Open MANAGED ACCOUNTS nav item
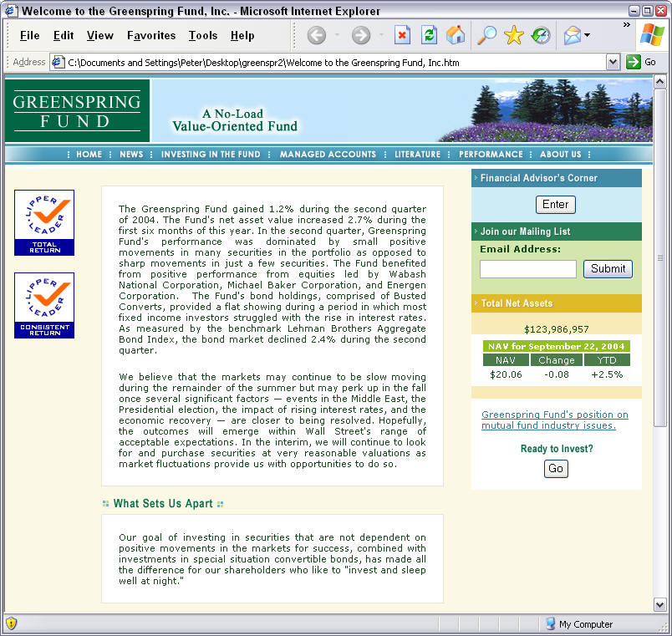This screenshot has width=672, height=636. click(328, 155)
